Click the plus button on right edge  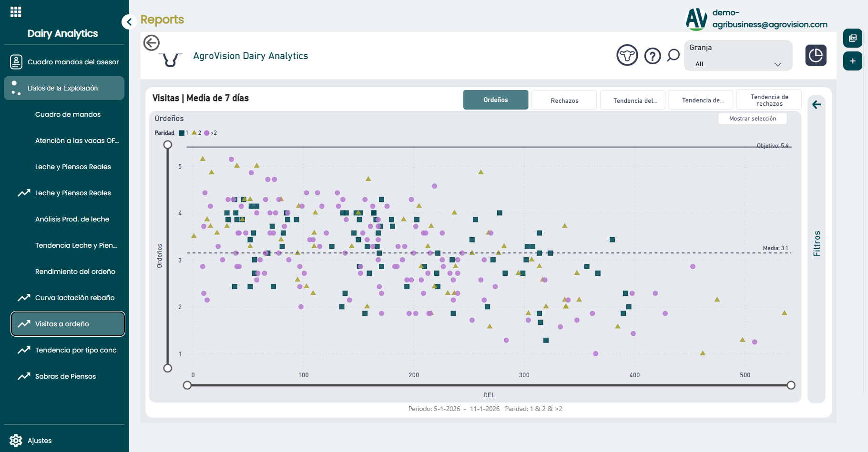pyautogui.click(x=852, y=61)
